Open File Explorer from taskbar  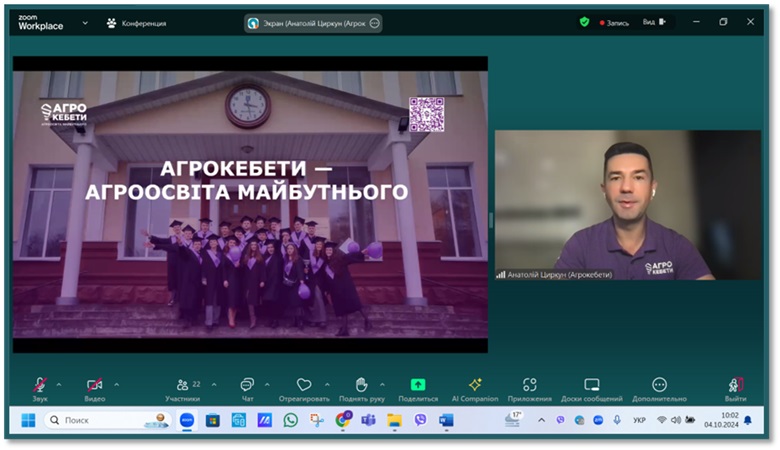(x=394, y=421)
